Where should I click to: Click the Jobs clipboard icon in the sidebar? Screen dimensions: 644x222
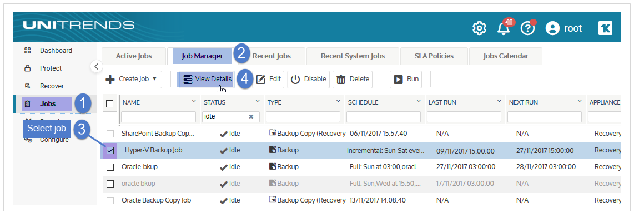coord(28,104)
